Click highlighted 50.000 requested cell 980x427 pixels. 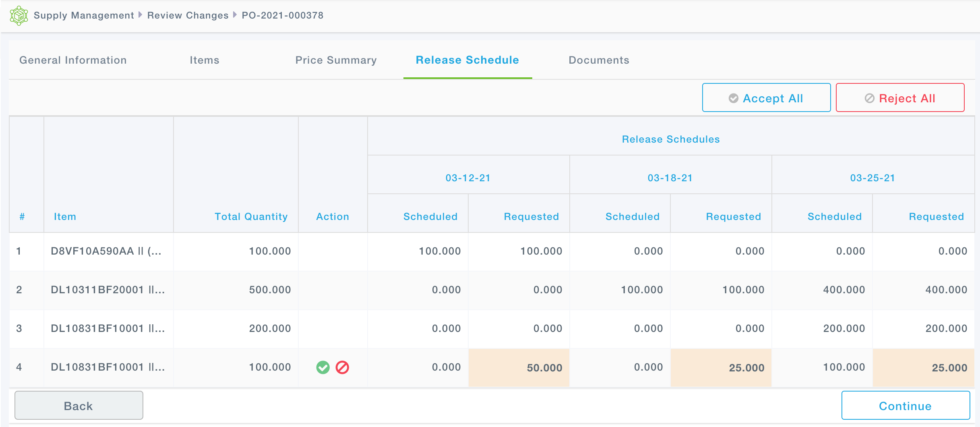click(519, 368)
